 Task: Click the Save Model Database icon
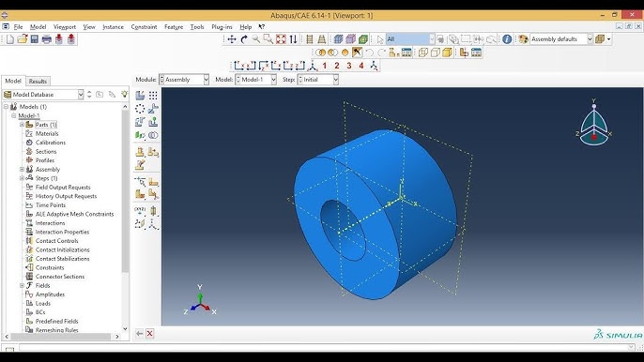[x=35, y=39]
